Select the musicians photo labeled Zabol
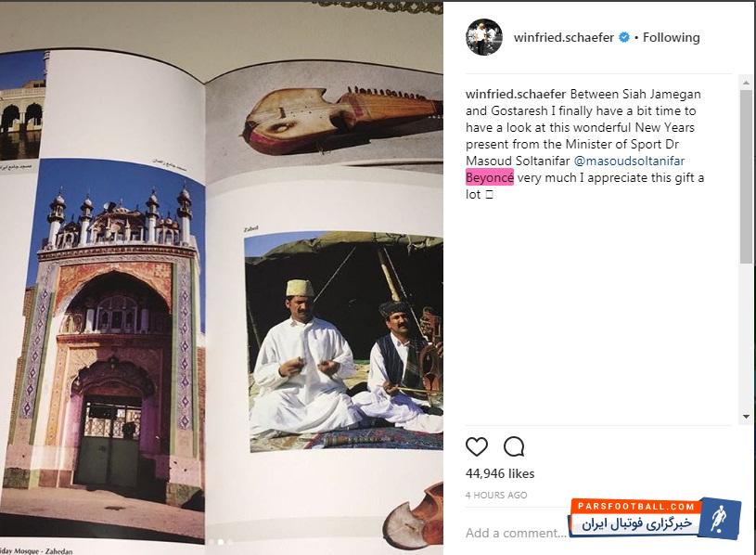Image resolution: width=756 pixels, height=555 pixels. tap(343, 342)
